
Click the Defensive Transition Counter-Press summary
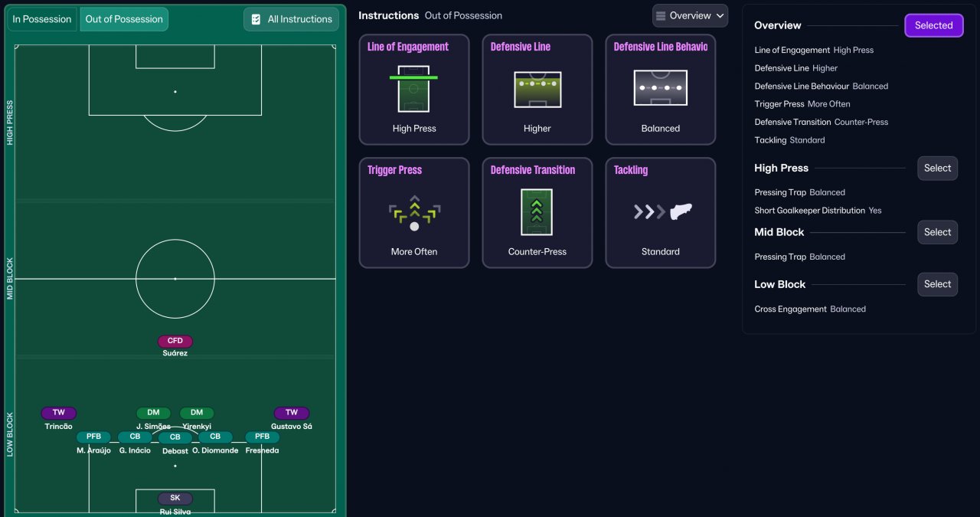pyautogui.click(x=822, y=123)
